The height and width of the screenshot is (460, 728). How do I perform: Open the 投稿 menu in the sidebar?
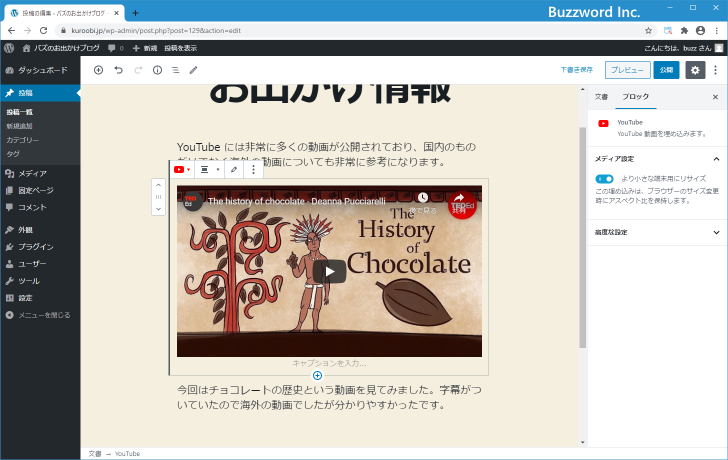(x=40, y=93)
